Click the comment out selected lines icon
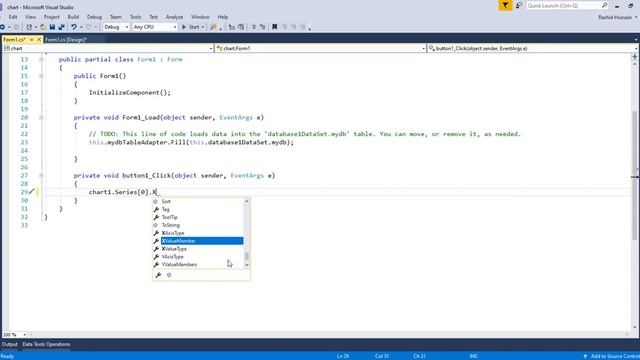Viewport: 640px width, 360px height. click(x=253, y=27)
